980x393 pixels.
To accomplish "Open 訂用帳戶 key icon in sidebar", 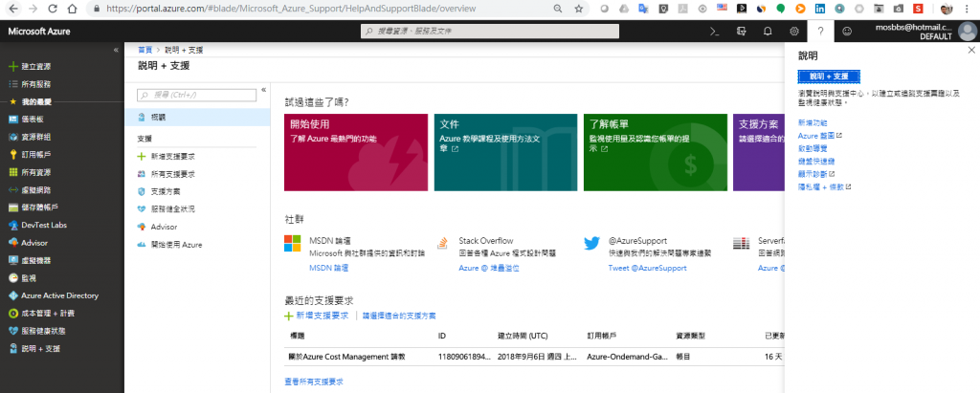I will (13, 154).
